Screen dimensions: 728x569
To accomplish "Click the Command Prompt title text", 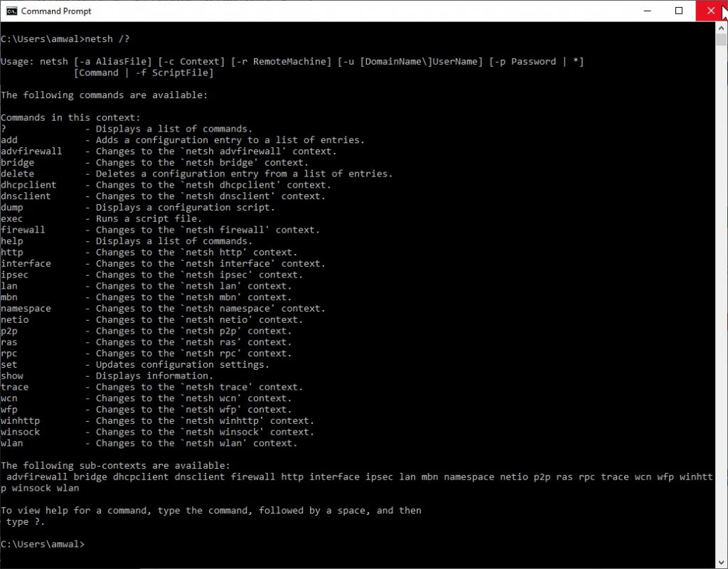I will pos(56,11).
